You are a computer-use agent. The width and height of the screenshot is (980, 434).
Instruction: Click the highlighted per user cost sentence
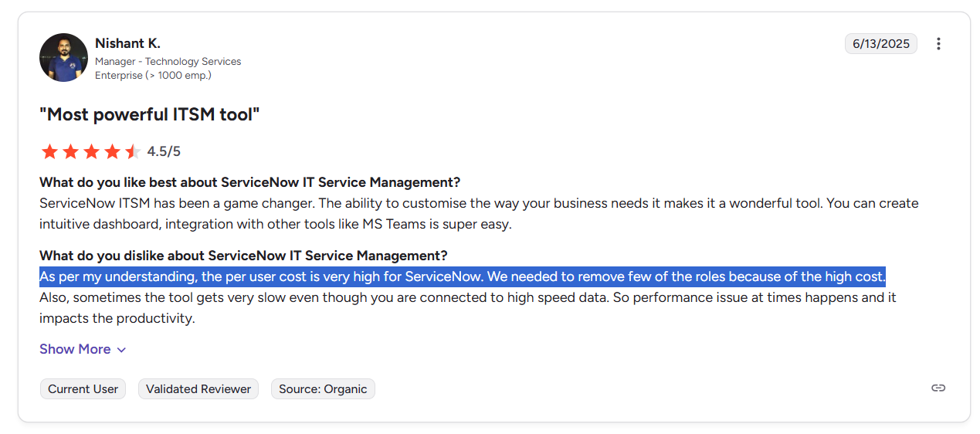coord(462,276)
